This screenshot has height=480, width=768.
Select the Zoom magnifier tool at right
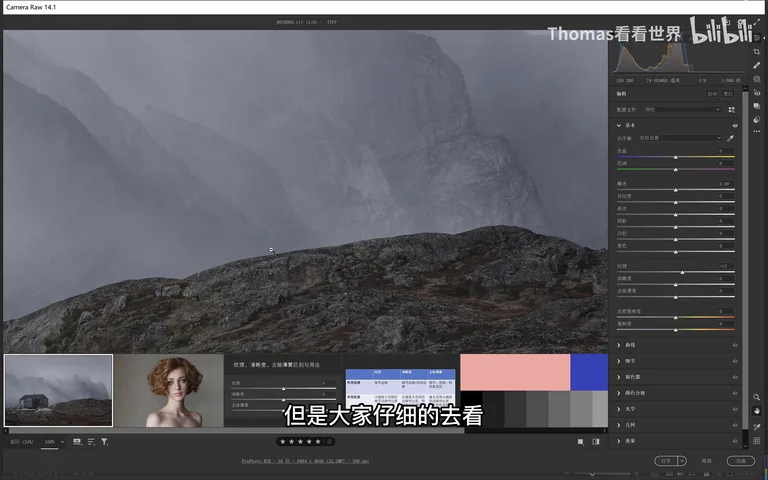pos(757,397)
